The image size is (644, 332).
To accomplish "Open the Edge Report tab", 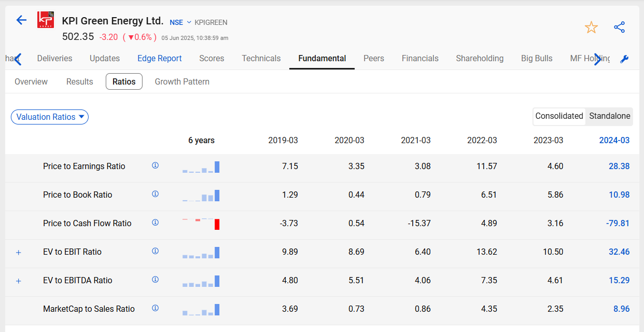I will (160, 59).
